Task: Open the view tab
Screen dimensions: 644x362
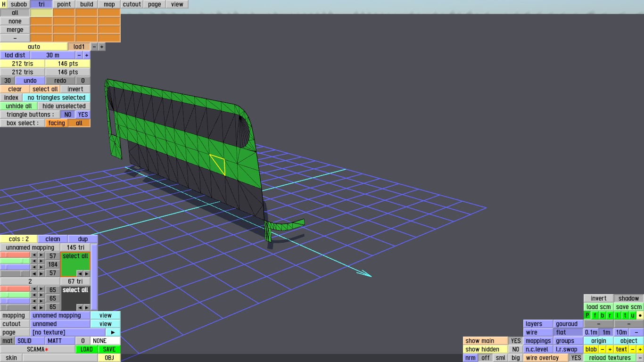Action: pos(177,4)
